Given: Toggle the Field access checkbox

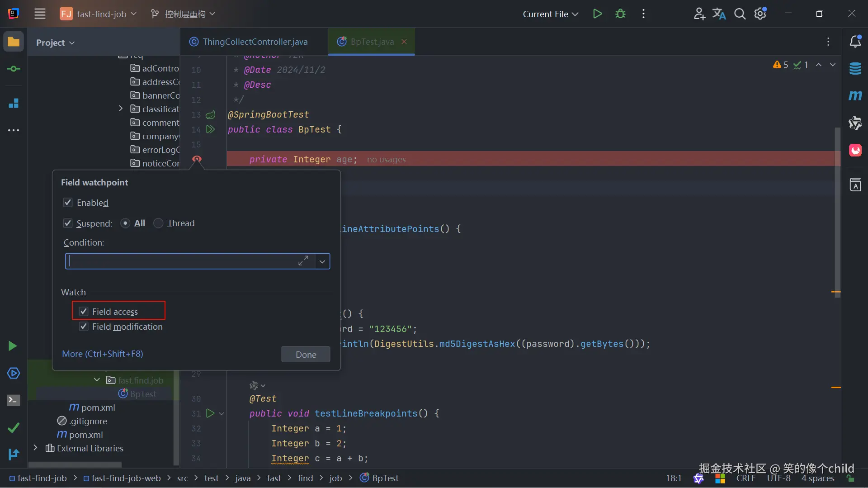Looking at the screenshot, I should click(x=84, y=312).
